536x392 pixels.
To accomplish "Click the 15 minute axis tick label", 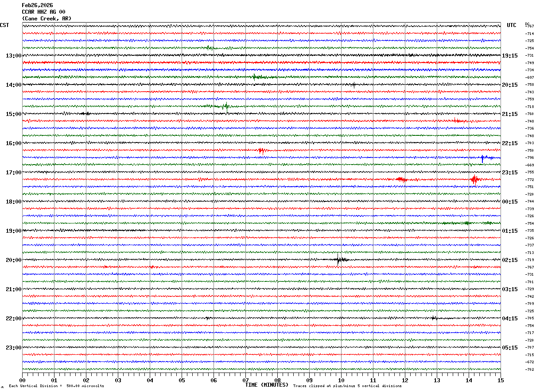I will pos(501,380).
